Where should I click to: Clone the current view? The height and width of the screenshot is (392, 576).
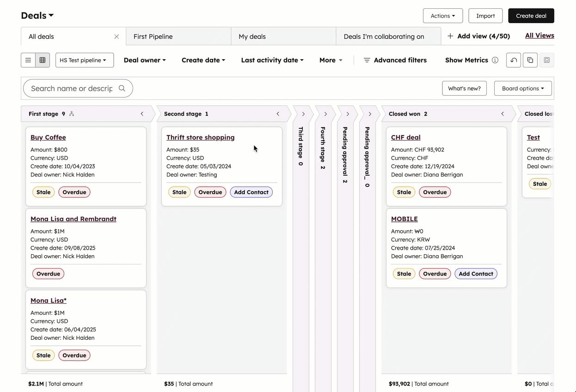[x=530, y=60]
